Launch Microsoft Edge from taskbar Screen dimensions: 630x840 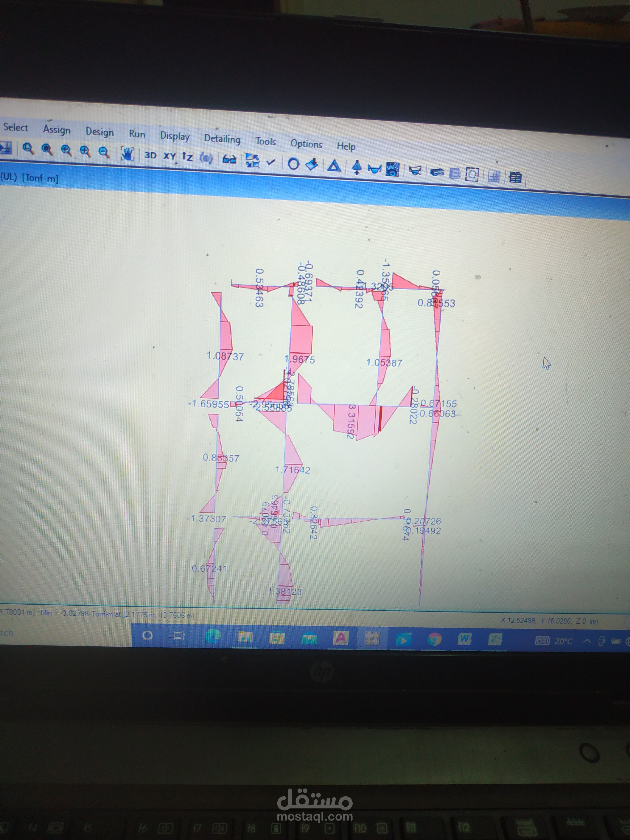pyautogui.click(x=213, y=636)
